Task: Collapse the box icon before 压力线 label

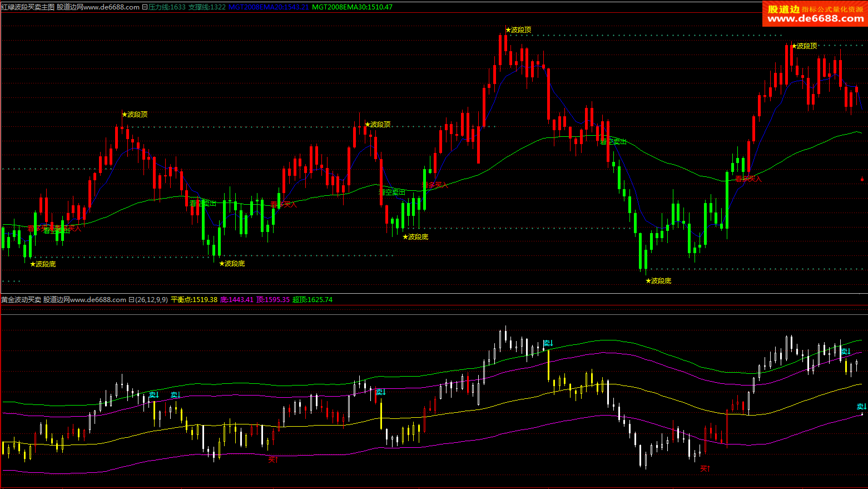Action: tap(145, 7)
